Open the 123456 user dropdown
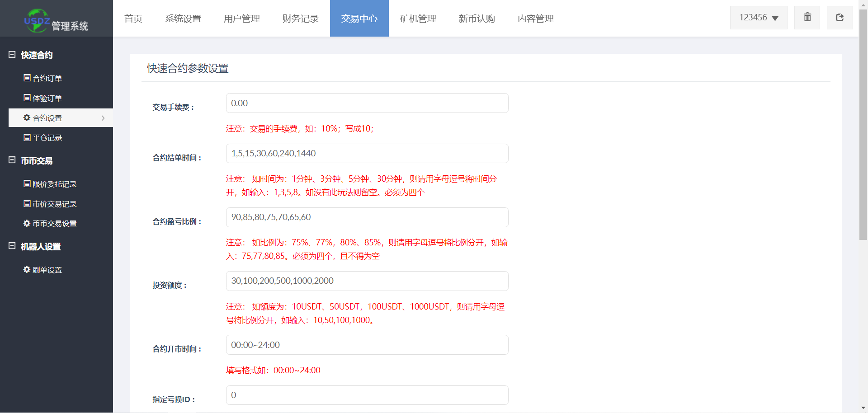This screenshot has width=868, height=413. point(758,18)
